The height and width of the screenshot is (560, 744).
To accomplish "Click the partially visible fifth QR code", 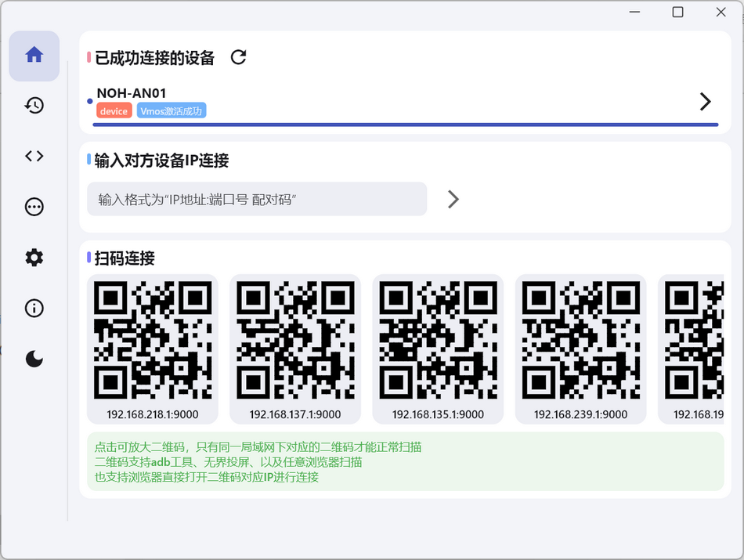I will tap(694, 341).
